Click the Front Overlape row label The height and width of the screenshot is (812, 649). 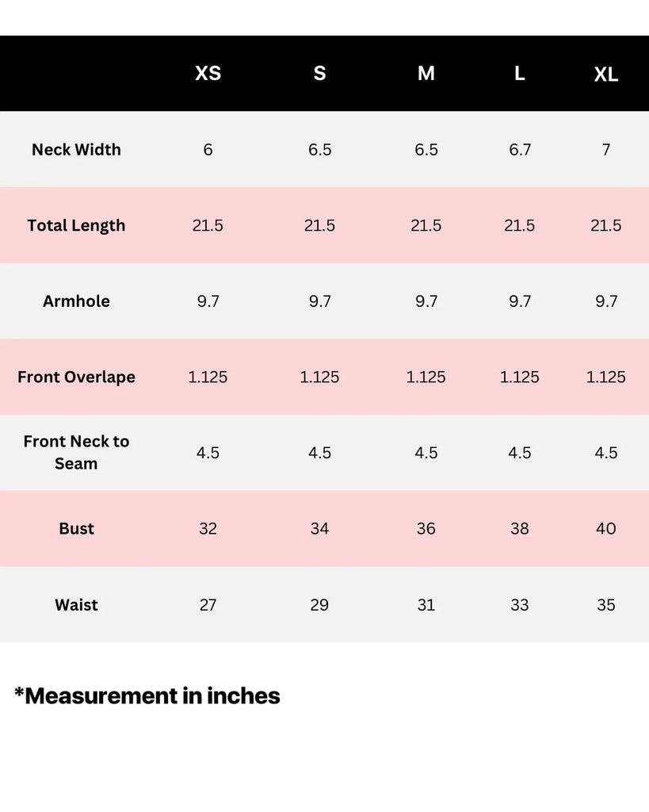tap(76, 377)
